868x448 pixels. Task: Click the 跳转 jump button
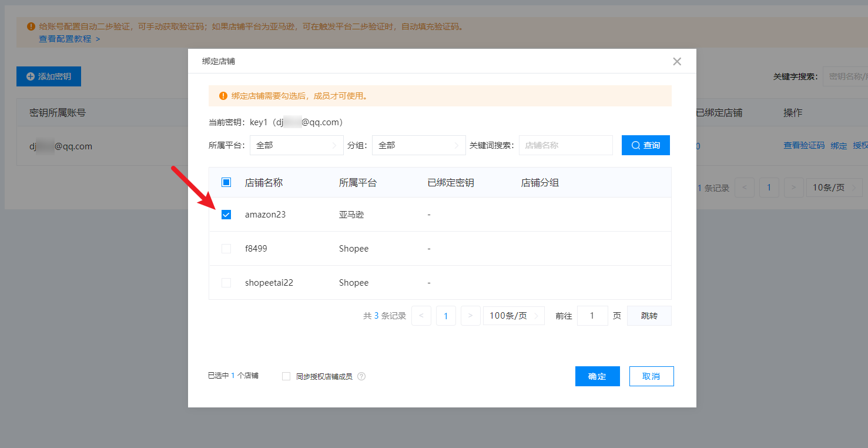pyautogui.click(x=649, y=316)
